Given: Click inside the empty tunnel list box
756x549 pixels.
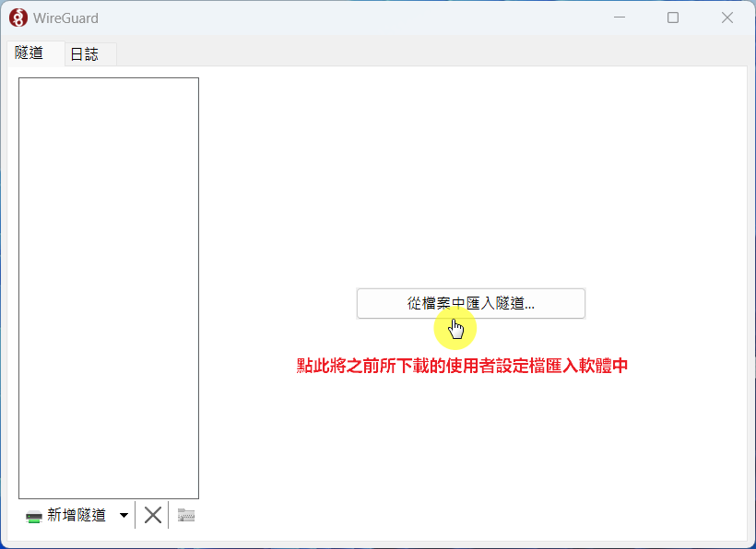Looking at the screenshot, I should (x=109, y=288).
